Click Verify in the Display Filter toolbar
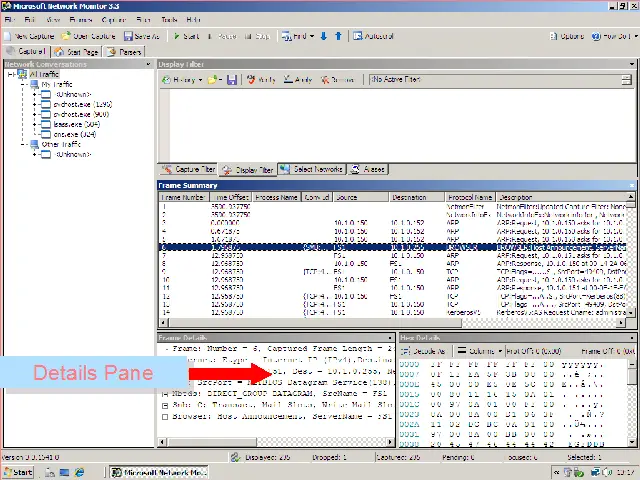The image size is (640, 480). click(261, 80)
